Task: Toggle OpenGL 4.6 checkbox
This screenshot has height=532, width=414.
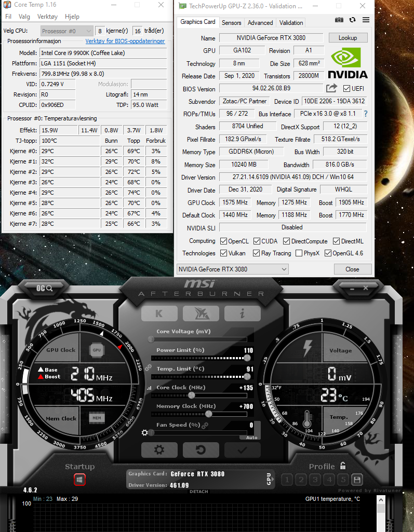Action: (x=328, y=253)
